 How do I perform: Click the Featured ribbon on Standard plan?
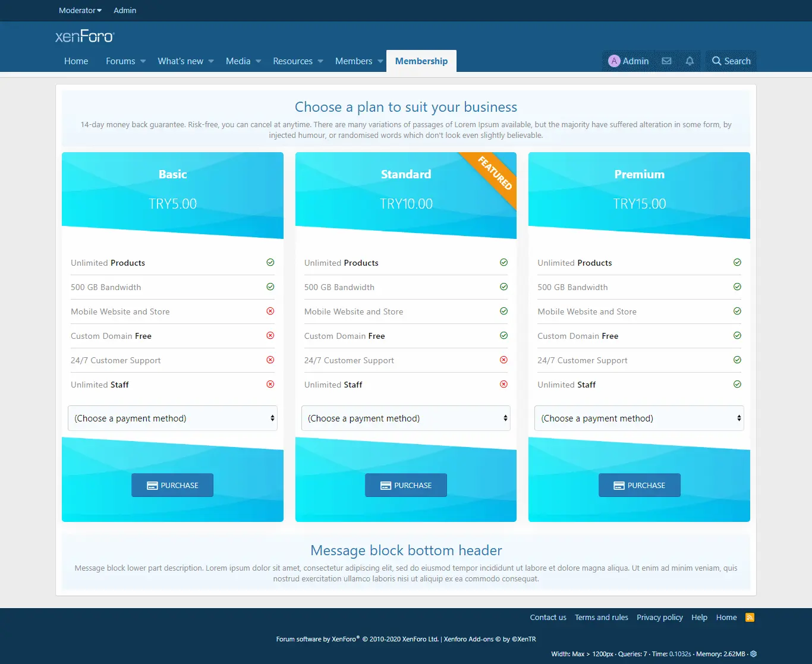point(495,173)
